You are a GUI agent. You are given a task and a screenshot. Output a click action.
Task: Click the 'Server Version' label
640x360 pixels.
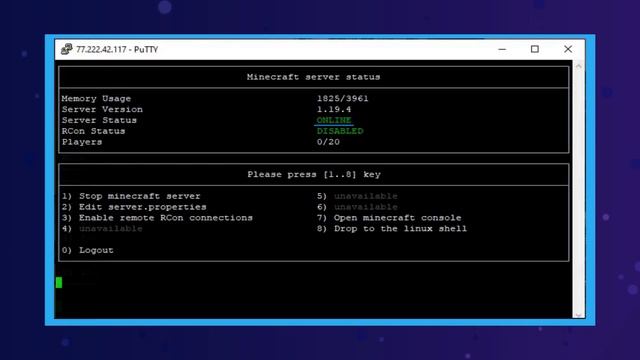point(102,109)
